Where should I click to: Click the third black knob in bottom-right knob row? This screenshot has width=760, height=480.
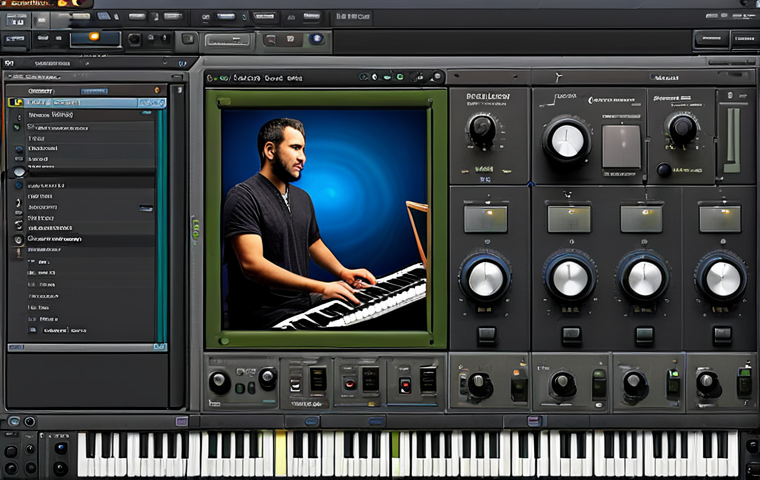point(634,384)
